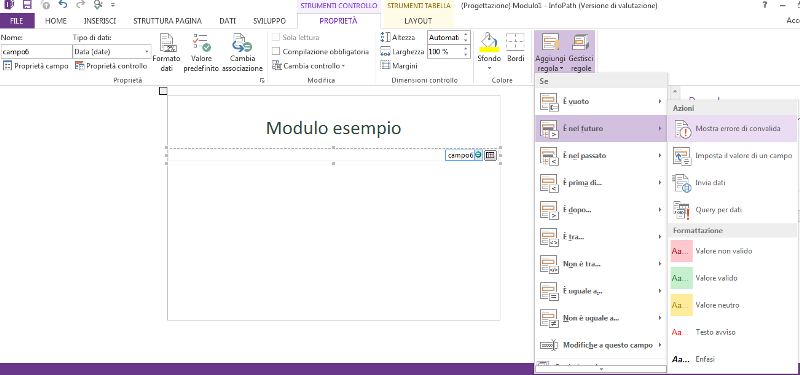Open the FILE tab
Viewport: 800px width, 375px height.
17,21
